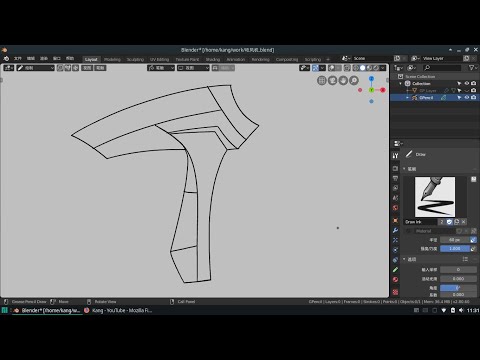Open the World properties tab

395,208
